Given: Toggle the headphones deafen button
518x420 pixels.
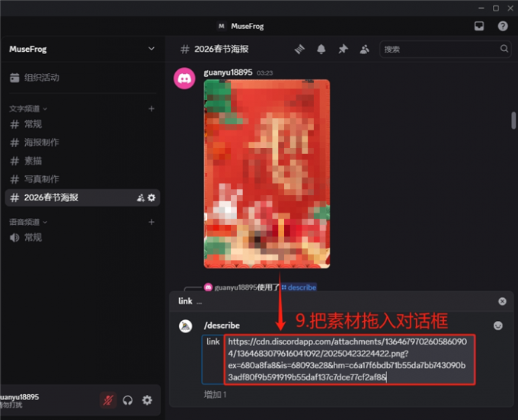Looking at the screenshot, I should pyautogui.click(x=127, y=400).
